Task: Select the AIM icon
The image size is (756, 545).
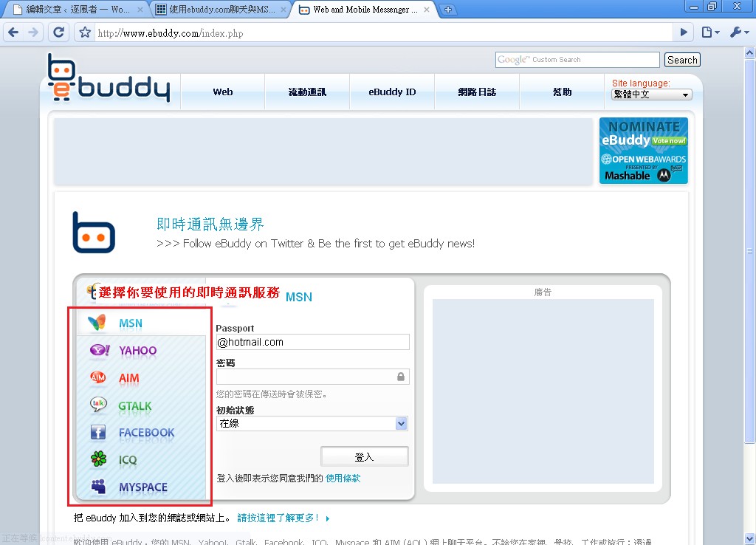Action: point(98,377)
